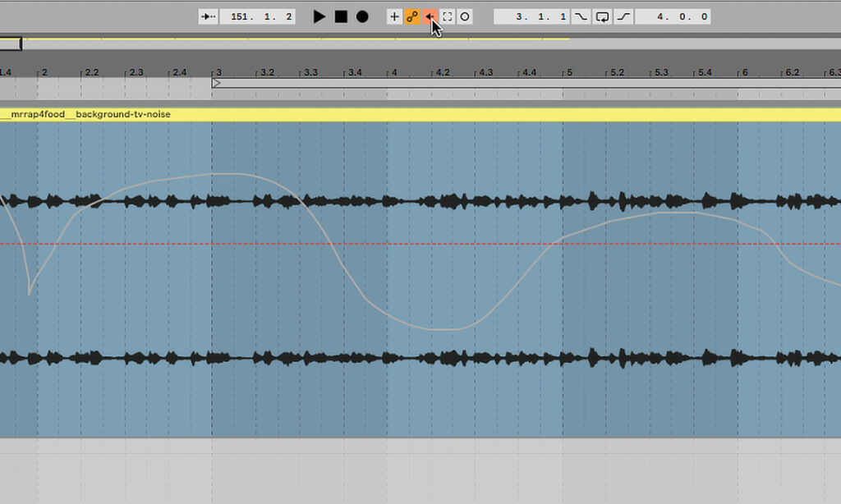
Task: Toggle the Loop switch
Action: pos(602,16)
